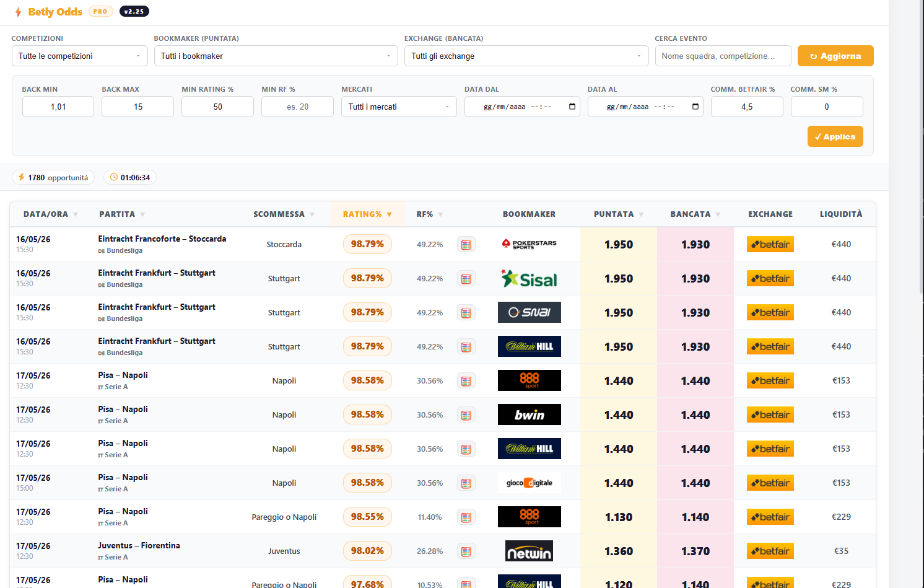
Task: Click calendar icon in Data Dal field
Action: [572, 107]
